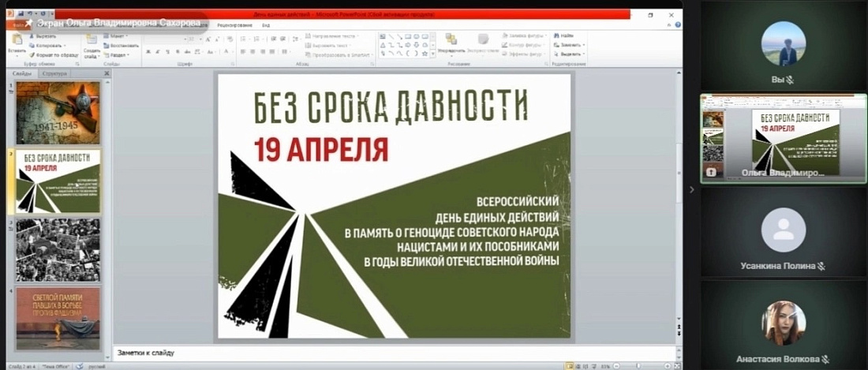The width and height of the screenshot is (868, 370).
Task: Click the Justify alignment icon
Action: click(x=272, y=51)
